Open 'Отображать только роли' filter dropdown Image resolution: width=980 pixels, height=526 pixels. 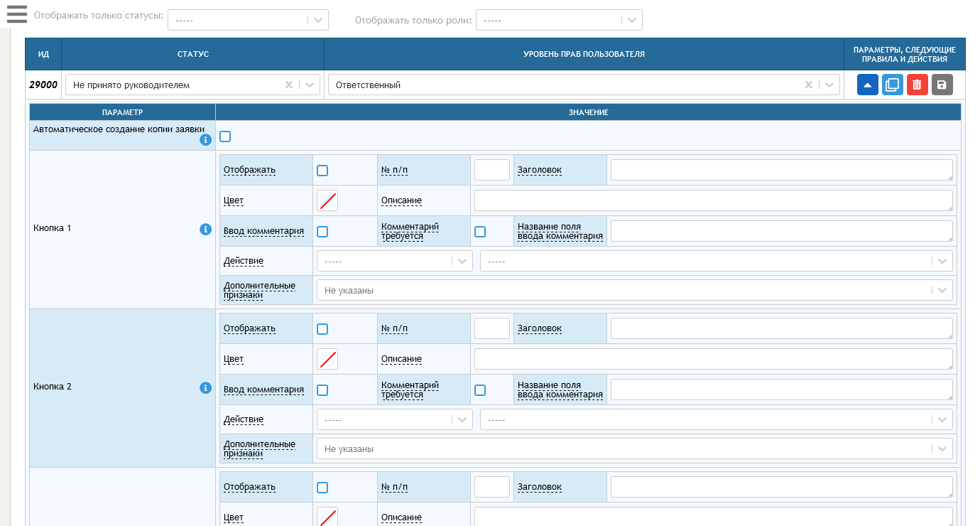coord(559,20)
